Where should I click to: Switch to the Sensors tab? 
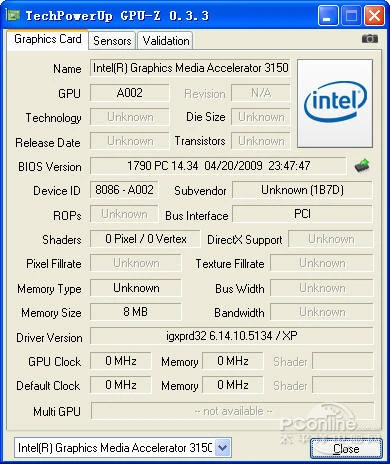click(112, 41)
